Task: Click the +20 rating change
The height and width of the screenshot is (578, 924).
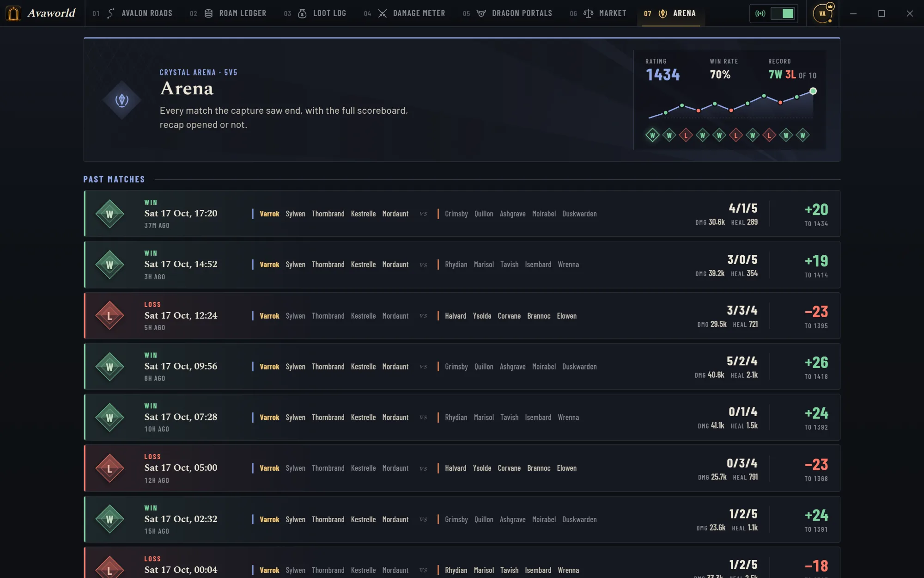Action: pos(816,209)
